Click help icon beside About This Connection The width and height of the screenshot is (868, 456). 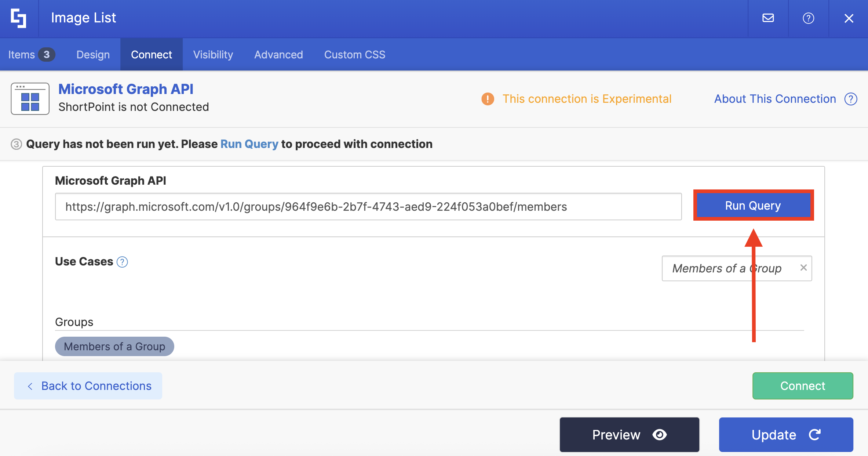tap(851, 99)
